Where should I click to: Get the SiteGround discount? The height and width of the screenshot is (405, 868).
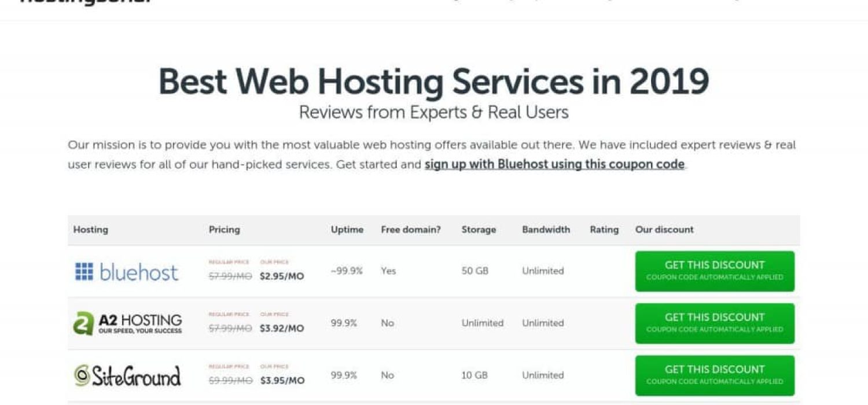coord(715,375)
